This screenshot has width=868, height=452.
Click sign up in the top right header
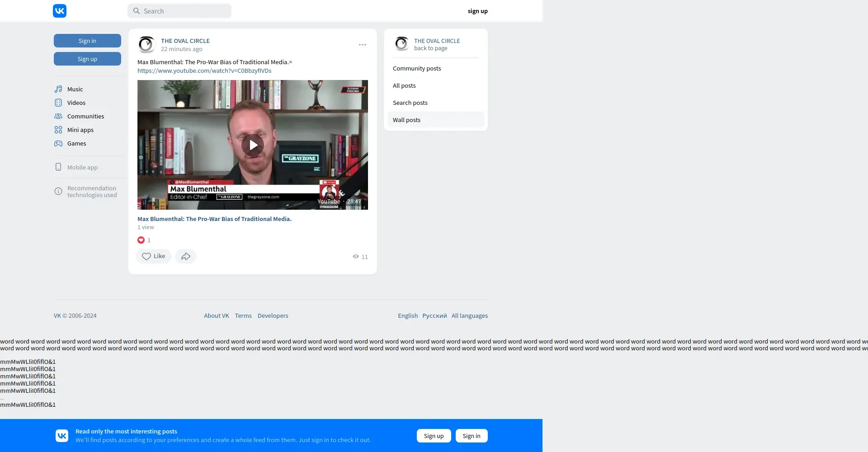(x=478, y=11)
